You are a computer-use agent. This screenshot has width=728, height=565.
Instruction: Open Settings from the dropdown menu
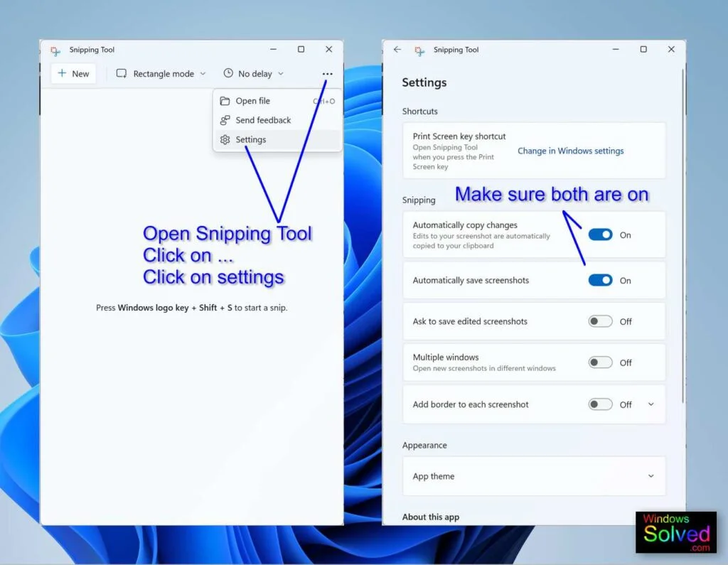click(278, 139)
